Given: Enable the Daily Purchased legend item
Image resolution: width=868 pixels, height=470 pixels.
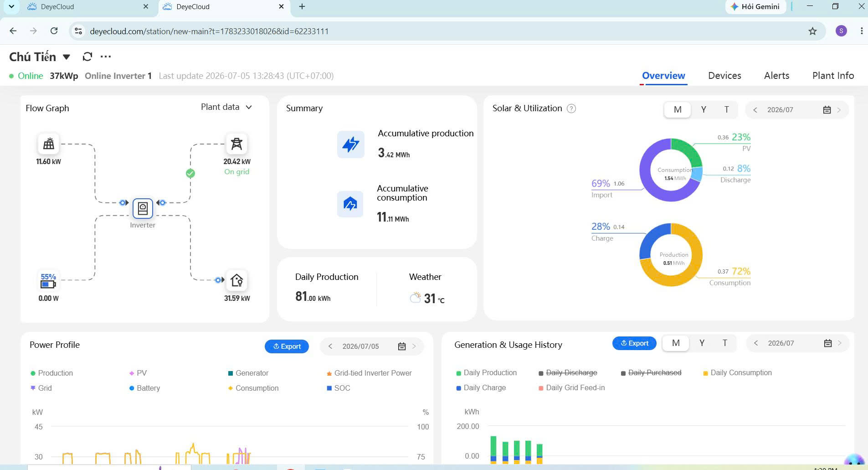Looking at the screenshot, I should point(651,372).
